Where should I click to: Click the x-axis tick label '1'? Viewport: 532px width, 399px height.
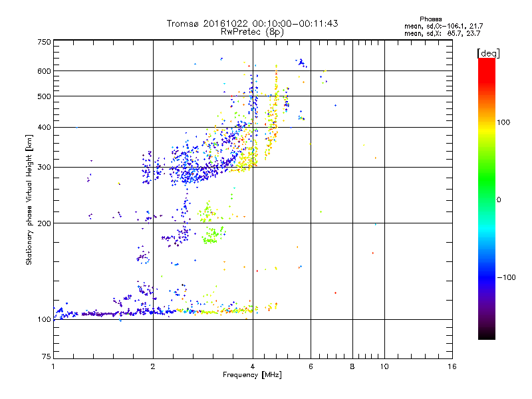click(x=53, y=366)
